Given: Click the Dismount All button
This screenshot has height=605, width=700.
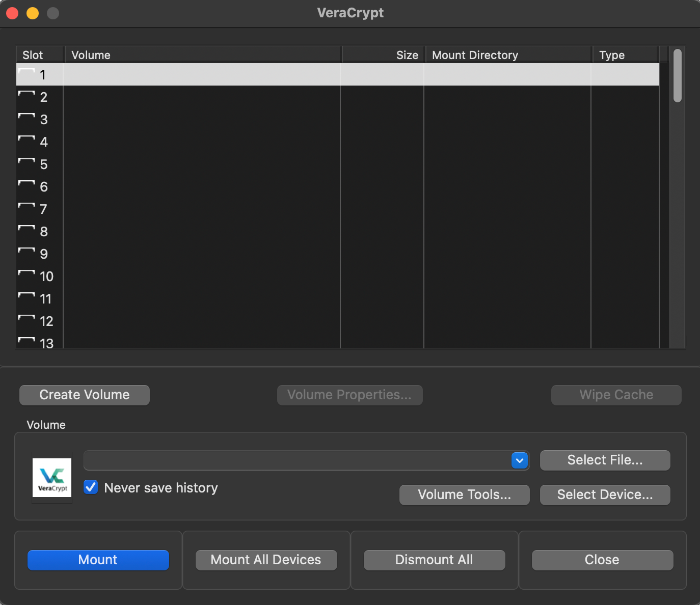Looking at the screenshot, I should [434, 560].
